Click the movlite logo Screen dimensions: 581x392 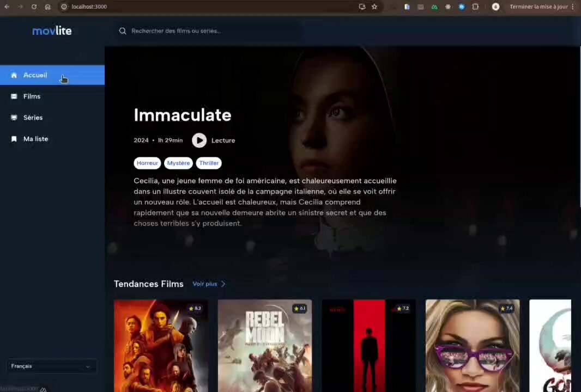pyautogui.click(x=52, y=30)
